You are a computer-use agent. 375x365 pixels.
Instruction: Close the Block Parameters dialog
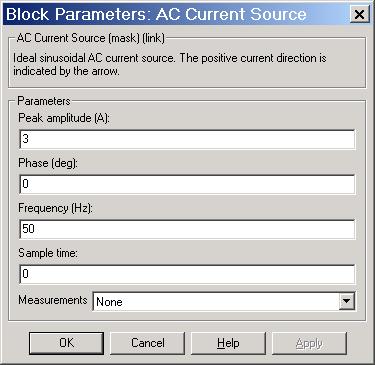[x=359, y=14]
